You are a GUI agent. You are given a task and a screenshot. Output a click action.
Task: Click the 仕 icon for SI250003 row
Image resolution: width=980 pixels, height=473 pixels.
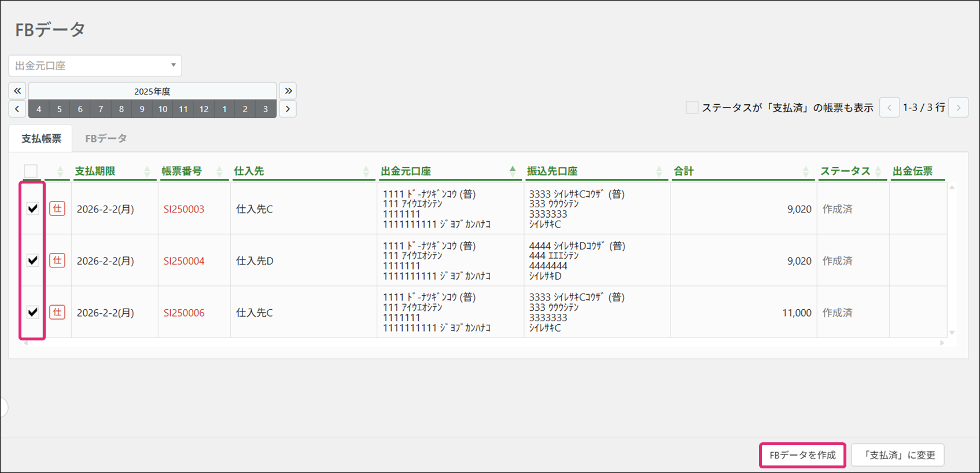57,208
